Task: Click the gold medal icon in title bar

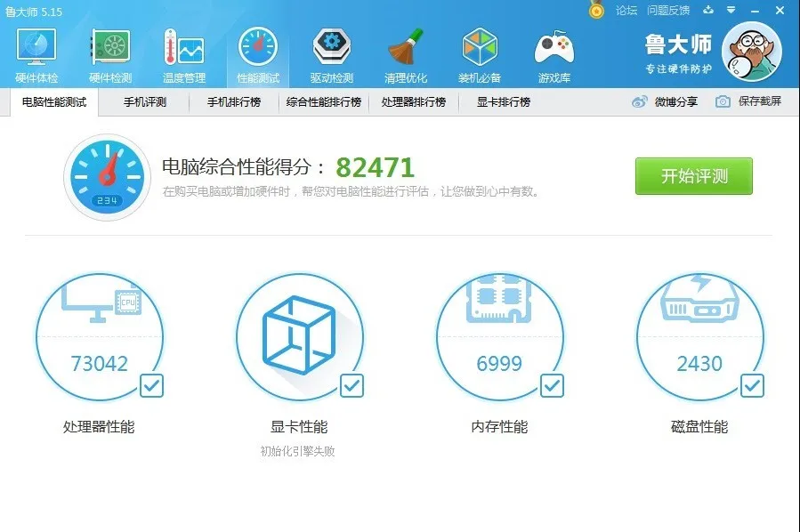Action: click(x=596, y=10)
